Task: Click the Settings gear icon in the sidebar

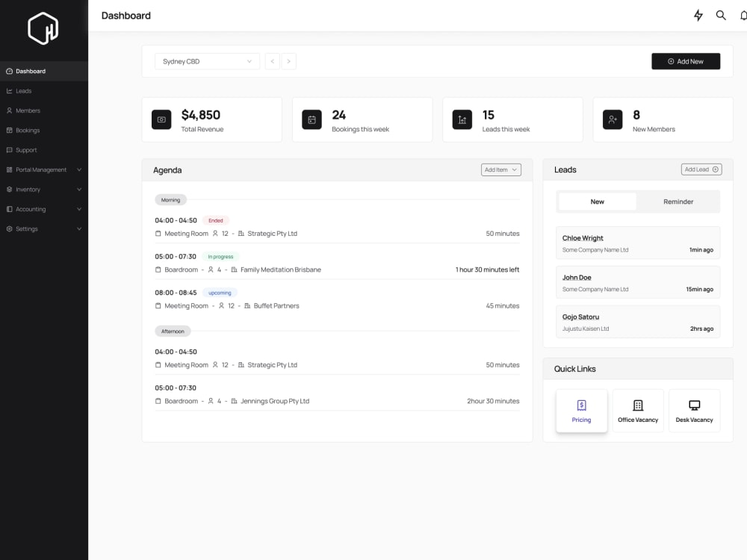Action: [x=9, y=229]
